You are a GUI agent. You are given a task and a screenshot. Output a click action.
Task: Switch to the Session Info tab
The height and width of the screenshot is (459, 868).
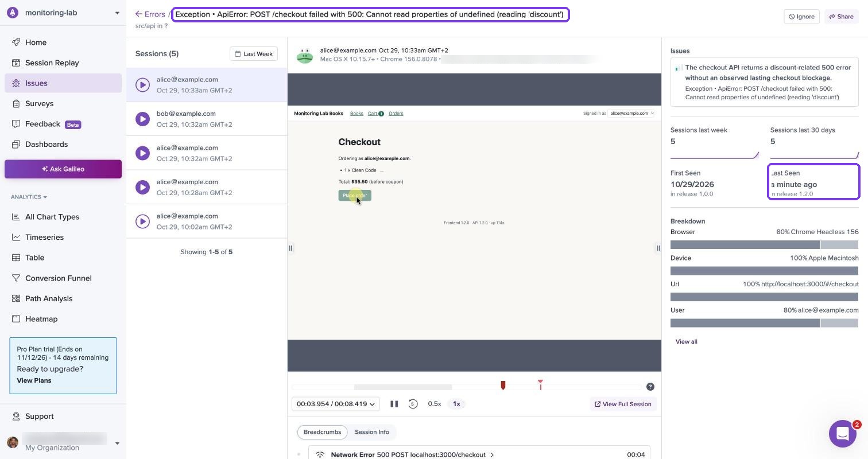click(x=372, y=432)
